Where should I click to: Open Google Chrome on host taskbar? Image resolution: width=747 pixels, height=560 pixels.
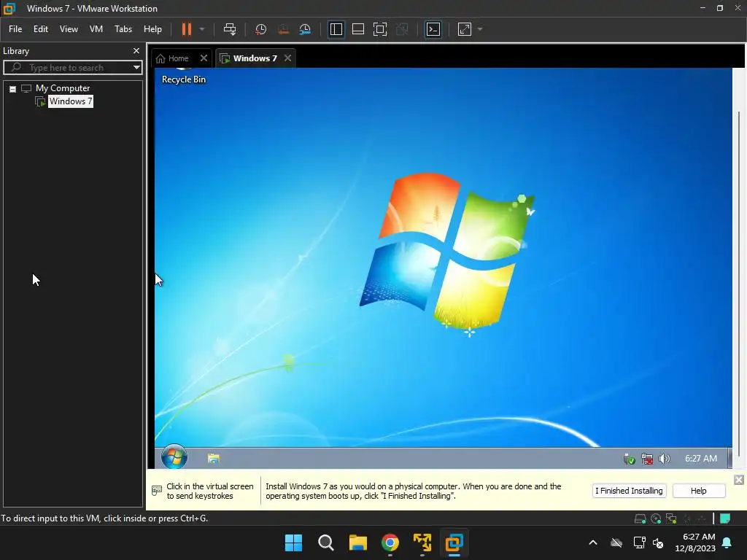coord(390,542)
